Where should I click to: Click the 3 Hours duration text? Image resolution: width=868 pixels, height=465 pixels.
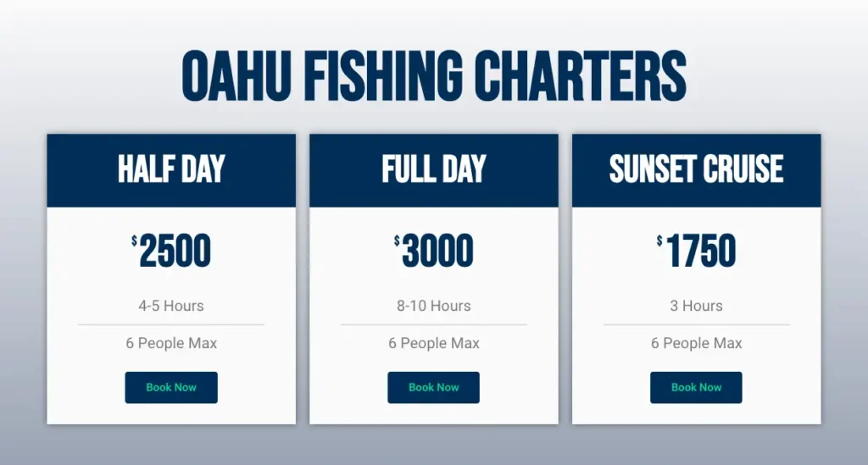[x=696, y=306]
